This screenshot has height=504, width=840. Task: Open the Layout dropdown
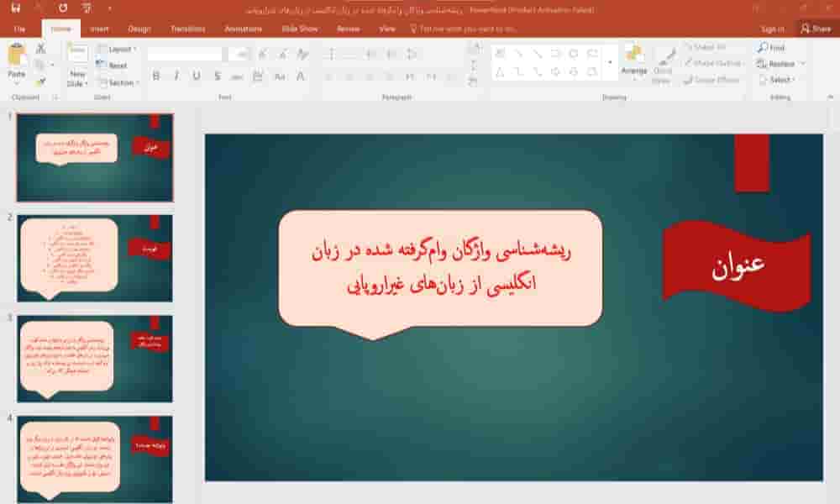(x=119, y=49)
